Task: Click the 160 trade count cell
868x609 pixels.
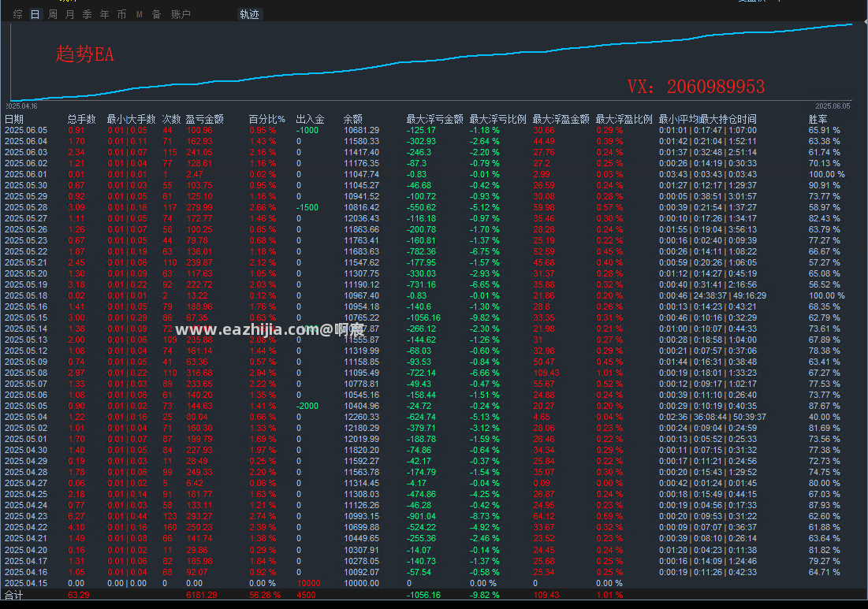Action: (170, 527)
